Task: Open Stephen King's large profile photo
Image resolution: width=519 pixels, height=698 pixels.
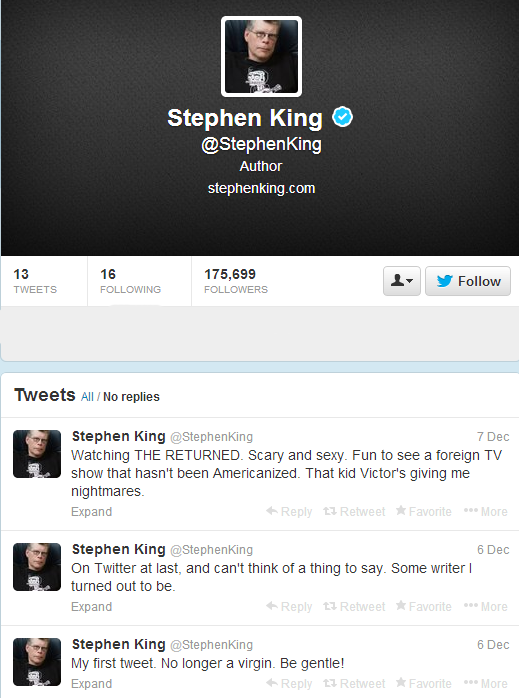Action: pos(261,57)
